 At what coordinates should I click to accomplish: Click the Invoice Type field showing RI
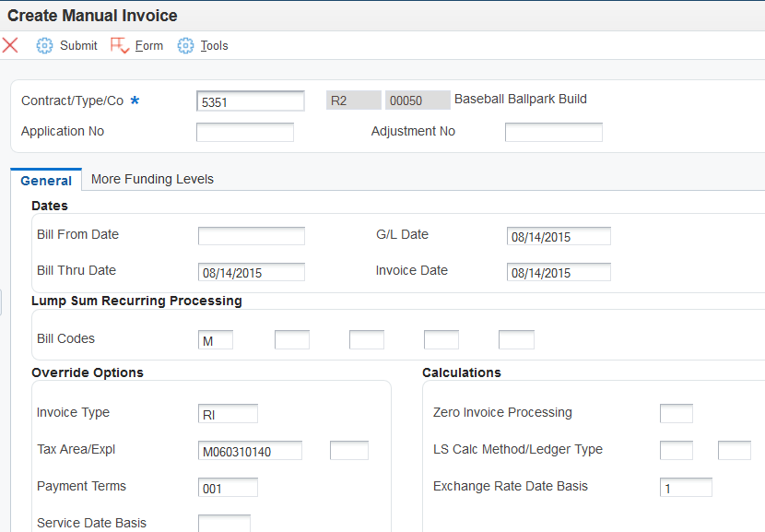point(228,413)
